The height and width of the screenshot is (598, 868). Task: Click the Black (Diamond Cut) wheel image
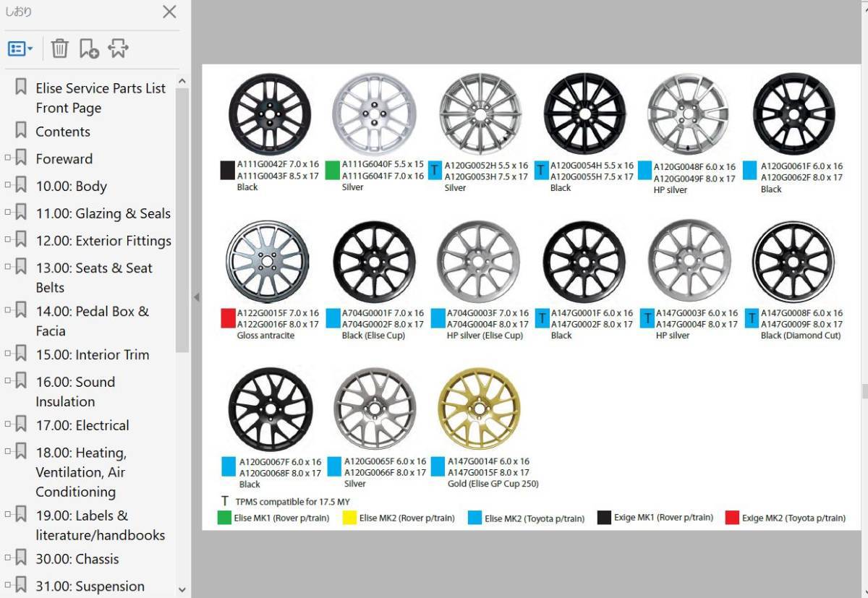[793, 262]
